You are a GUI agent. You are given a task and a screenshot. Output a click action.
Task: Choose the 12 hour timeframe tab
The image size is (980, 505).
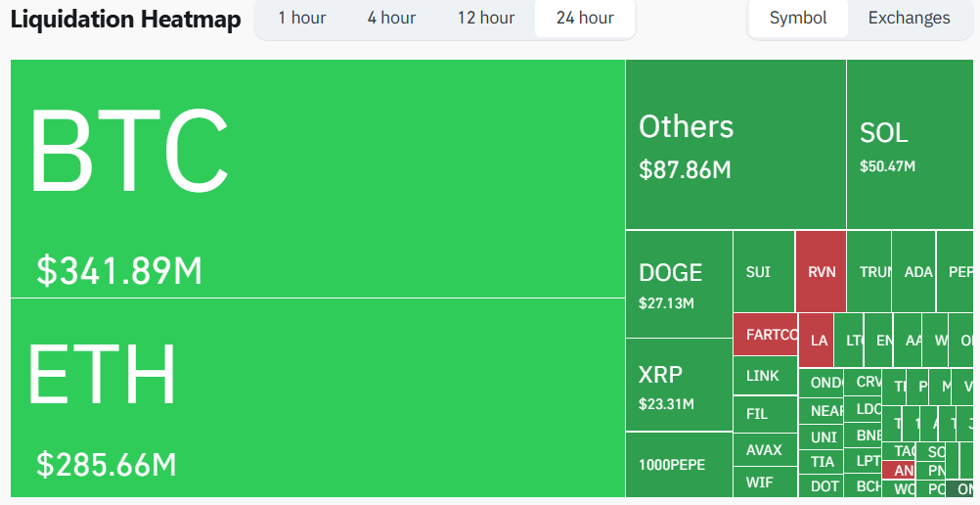486,18
